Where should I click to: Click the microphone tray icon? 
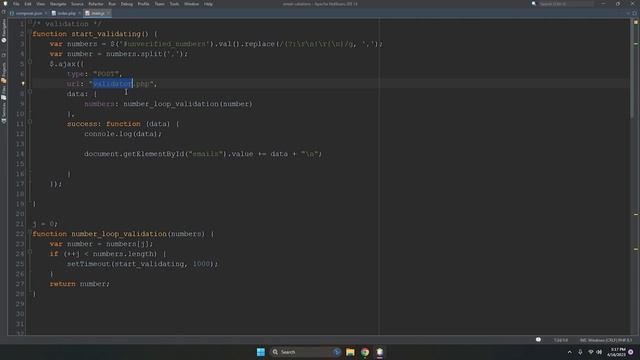(x=580, y=352)
